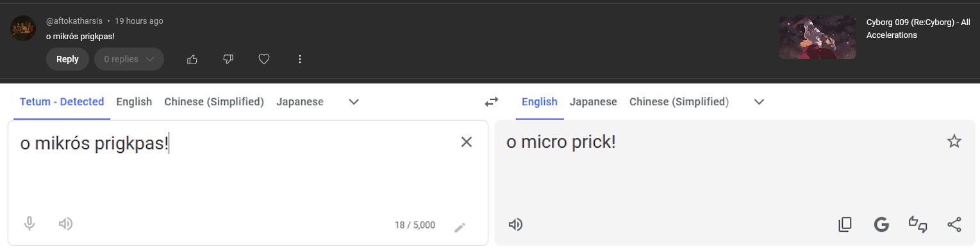Viewport: 980px width, 251px height.
Task: Swap source and target languages
Action: point(491,101)
